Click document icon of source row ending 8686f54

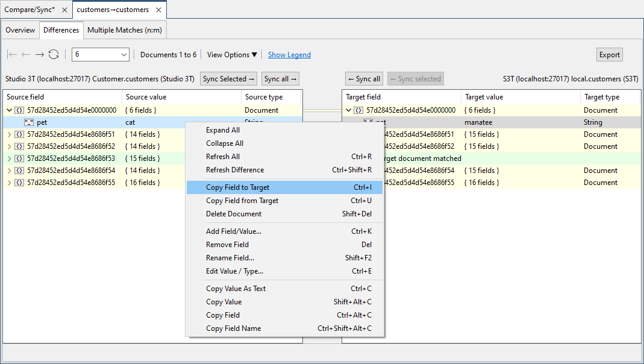point(19,171)
